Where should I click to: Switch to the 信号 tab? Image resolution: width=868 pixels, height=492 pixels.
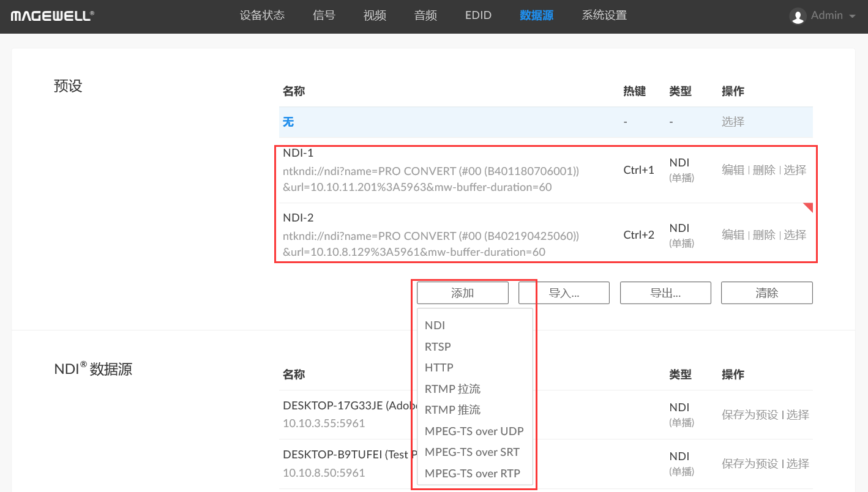click(x=324, y=15)
